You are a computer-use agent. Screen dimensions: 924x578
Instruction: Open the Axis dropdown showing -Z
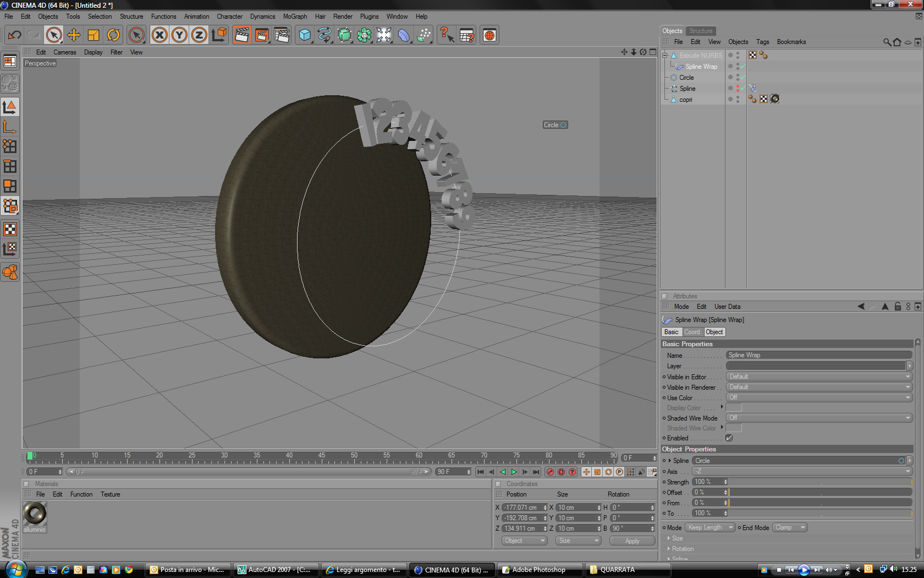coord(802,471)
